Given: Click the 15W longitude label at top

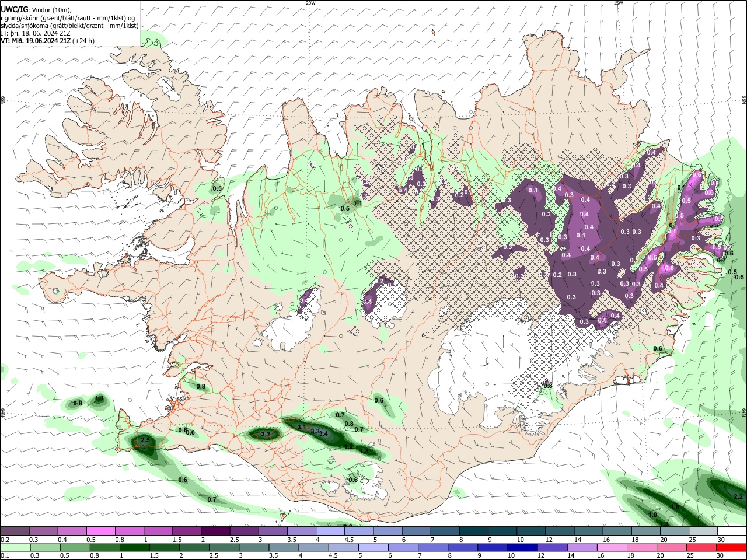Looking at the screenshot, I should coord(617,3).
